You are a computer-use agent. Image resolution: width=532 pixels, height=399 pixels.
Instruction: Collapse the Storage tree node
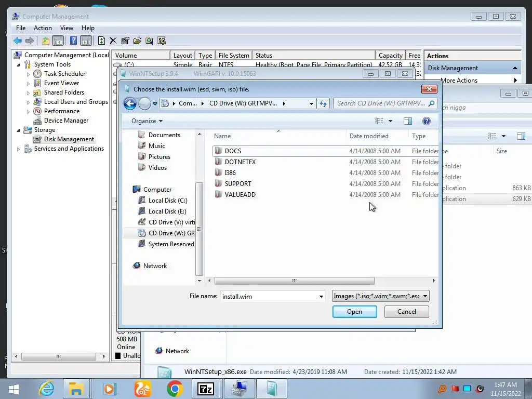point(18,130)
